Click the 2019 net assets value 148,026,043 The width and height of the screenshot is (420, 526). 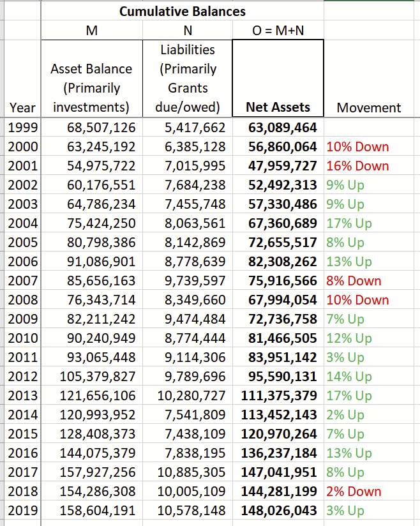click(279, 511)
